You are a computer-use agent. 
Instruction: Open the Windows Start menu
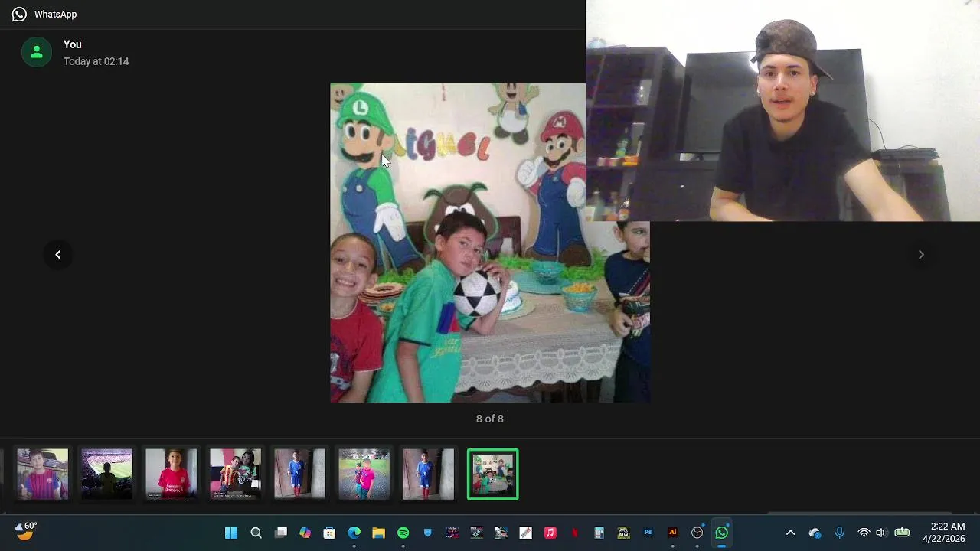pos(231,533)
